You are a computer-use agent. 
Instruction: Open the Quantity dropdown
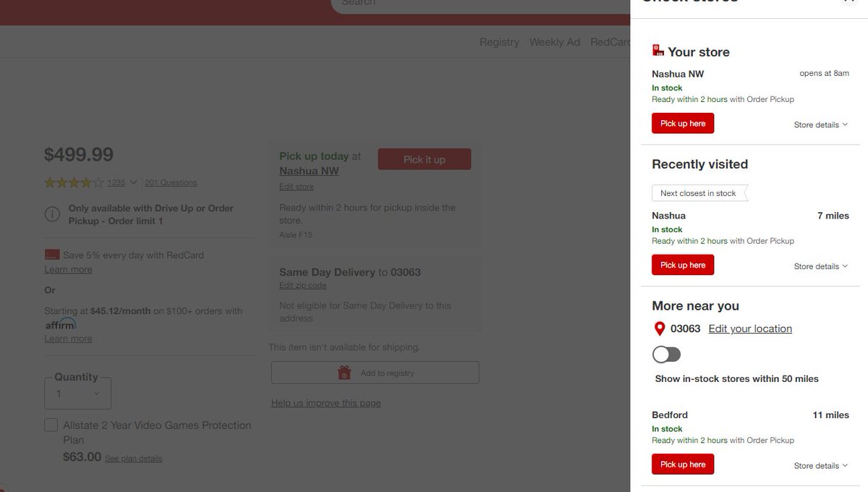coord(78,394)
